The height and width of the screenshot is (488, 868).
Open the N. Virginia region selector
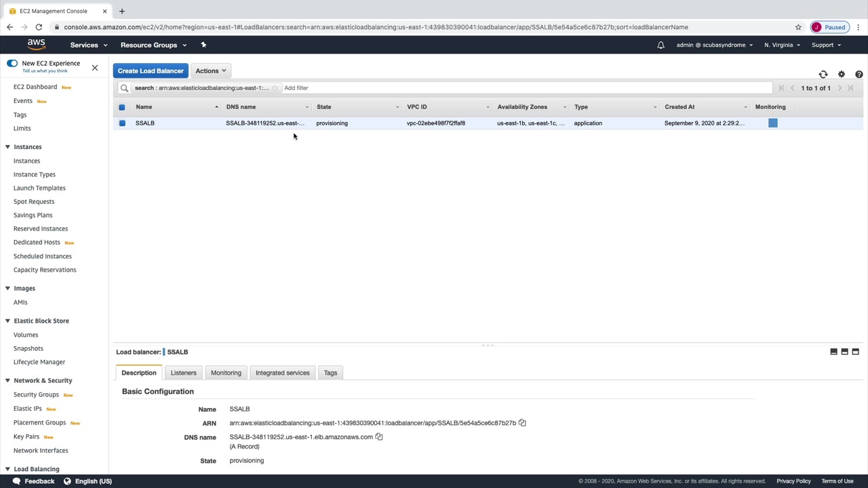(x=782, y=45)
